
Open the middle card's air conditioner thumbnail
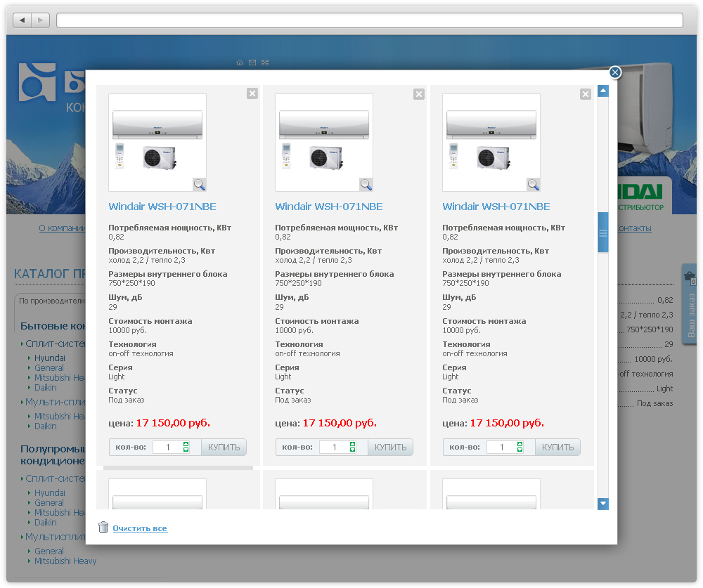coord(324,143)
